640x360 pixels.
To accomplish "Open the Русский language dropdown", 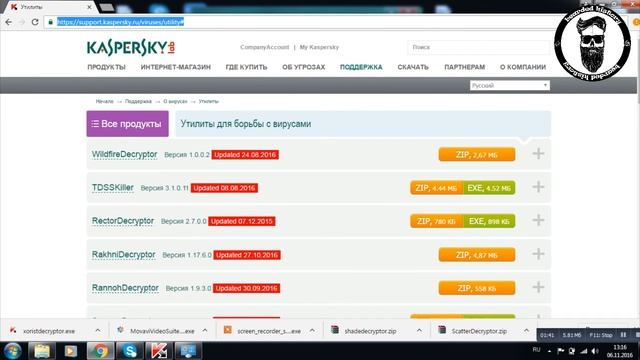I will coord(509,85).
